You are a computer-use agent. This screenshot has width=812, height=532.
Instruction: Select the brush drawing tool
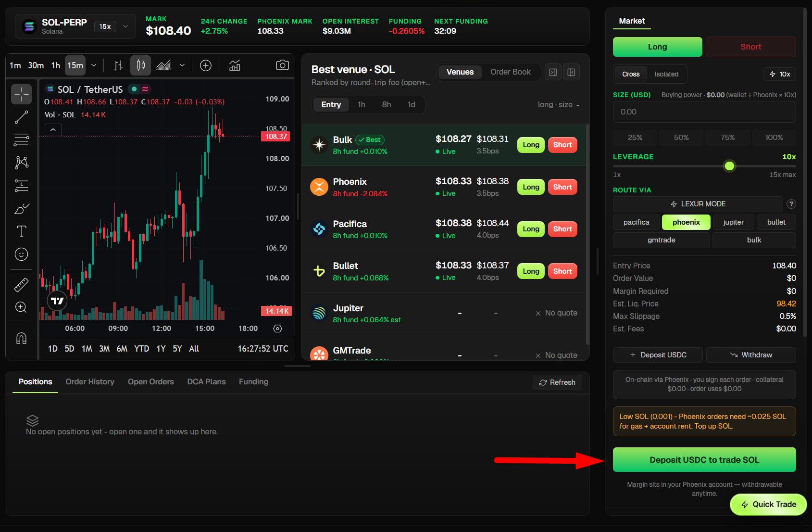(21, 208)
